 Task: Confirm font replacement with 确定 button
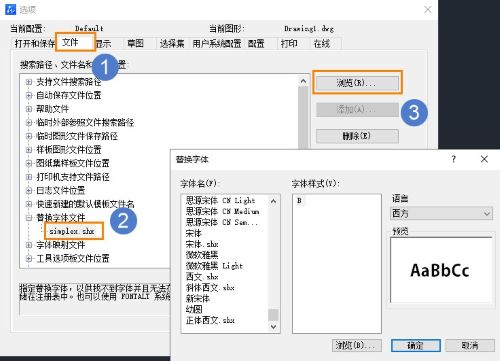(x=416, y=346)
